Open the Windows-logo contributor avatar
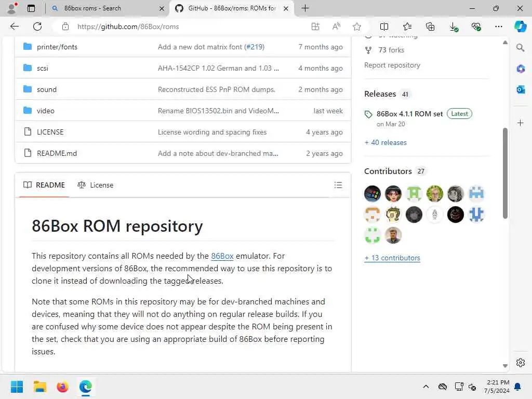The height and width of the screenshot is (399, 532). (373, 194)
